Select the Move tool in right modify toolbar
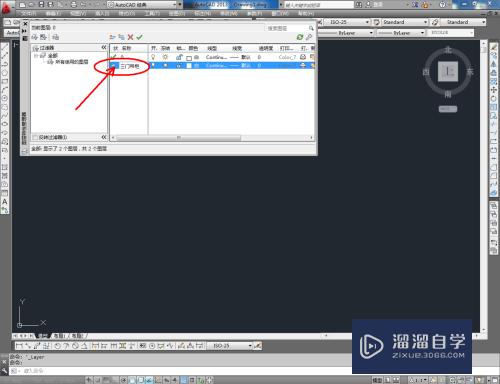500x384 pixels. [494, 90]
